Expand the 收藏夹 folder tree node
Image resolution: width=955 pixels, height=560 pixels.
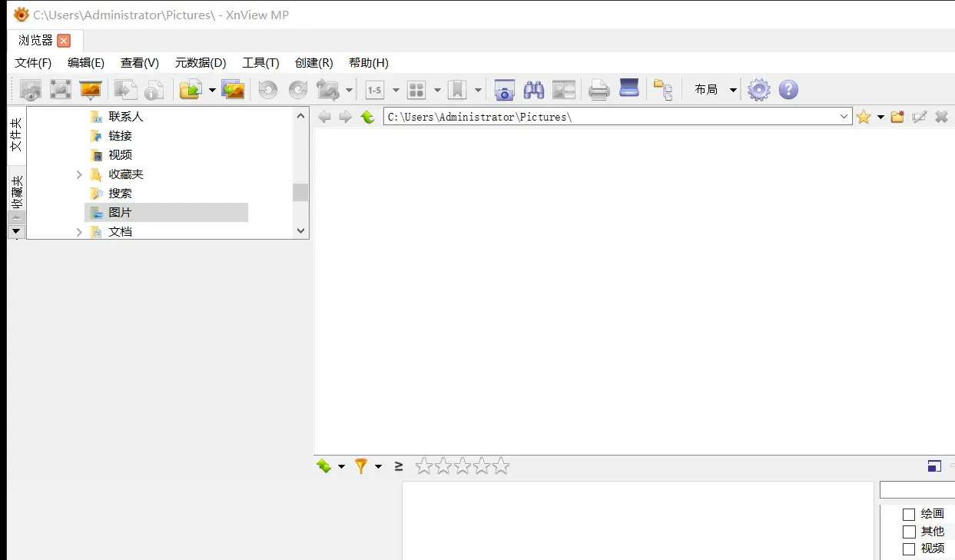[79, 174]
